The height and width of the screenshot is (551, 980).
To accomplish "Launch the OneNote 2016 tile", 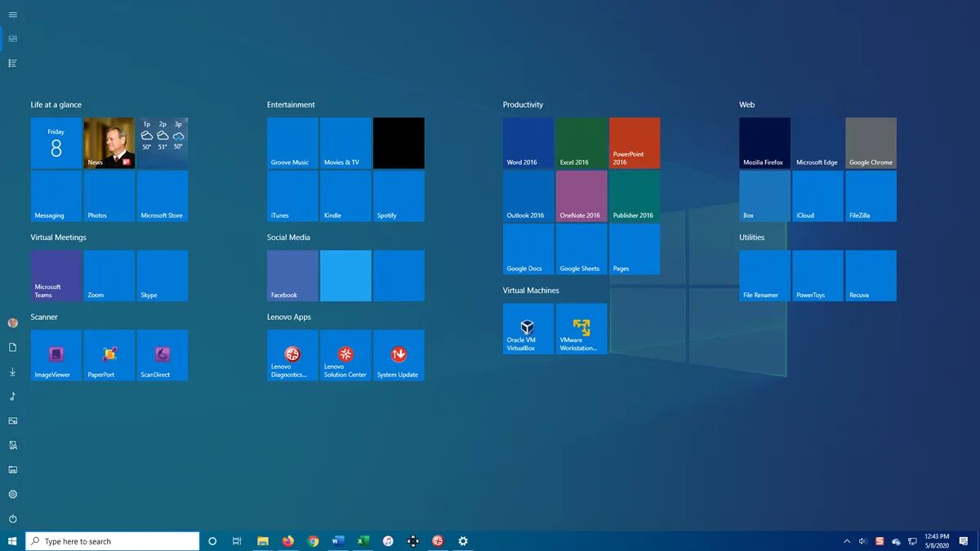I will point(581,196).
